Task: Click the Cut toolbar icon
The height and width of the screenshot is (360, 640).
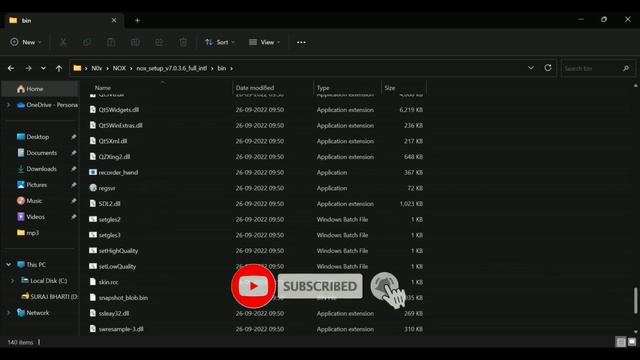Action: point(63,42)
